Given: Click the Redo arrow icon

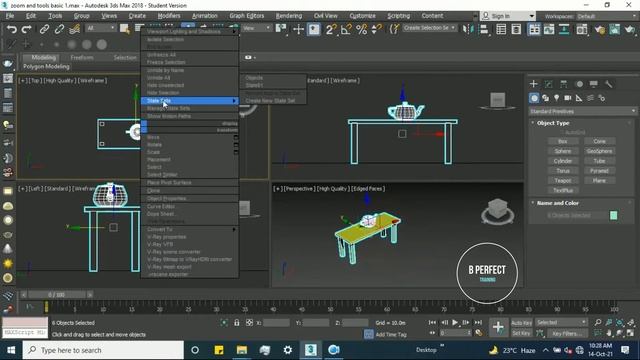Looking at the screenshot, I should pyautogui.click(x=27, y=29).
